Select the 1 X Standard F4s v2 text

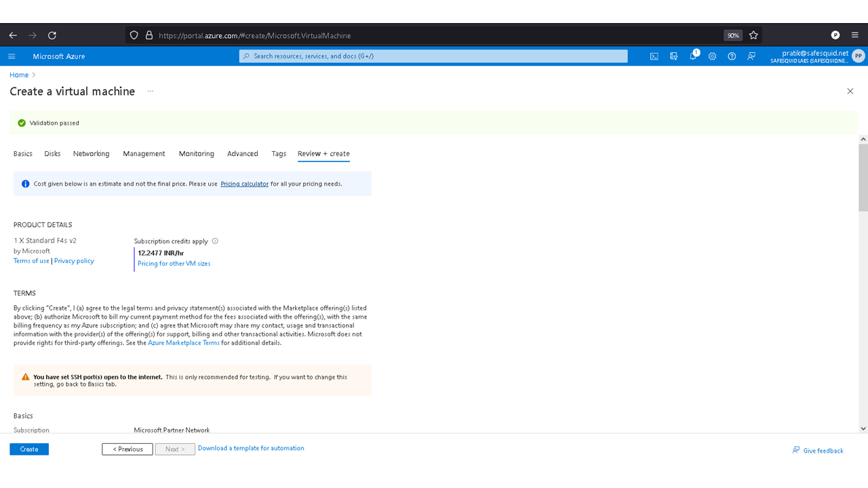tap(45, 241)
